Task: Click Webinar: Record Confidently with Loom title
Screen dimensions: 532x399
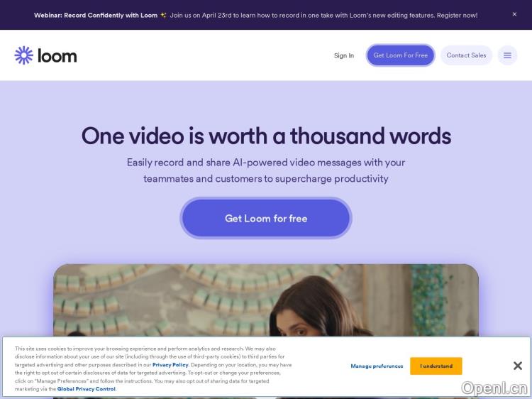Action: [96, 16]
